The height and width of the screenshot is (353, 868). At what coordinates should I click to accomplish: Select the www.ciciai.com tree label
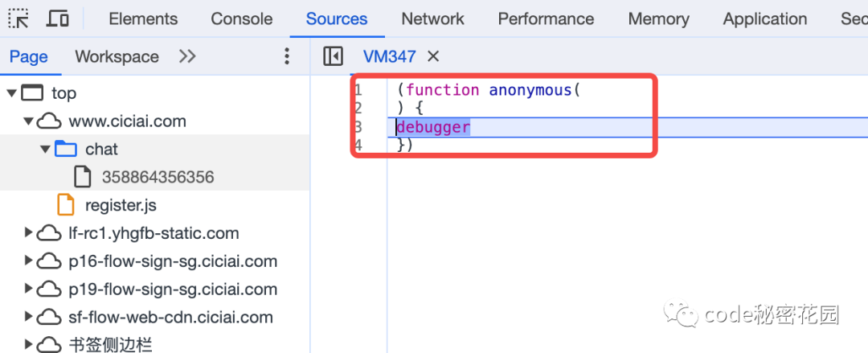click(x=127, y=121)
